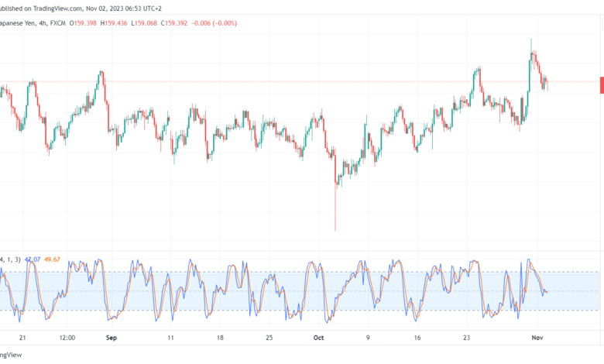
Task: Click the 16 date label on time axis
Action: click(x=417, y=338)
